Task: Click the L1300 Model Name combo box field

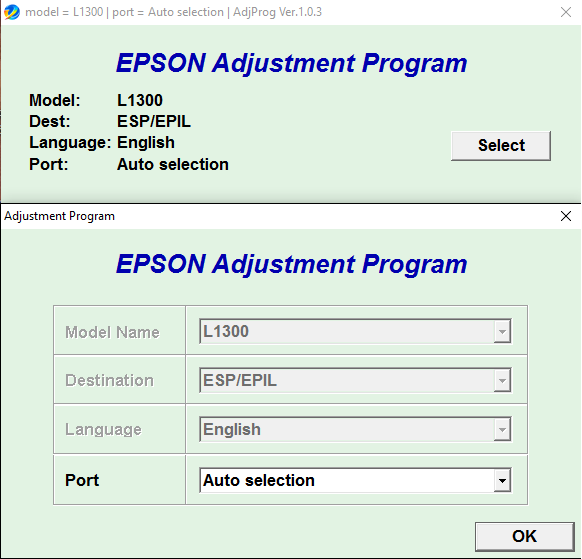Action: point(355,331)
